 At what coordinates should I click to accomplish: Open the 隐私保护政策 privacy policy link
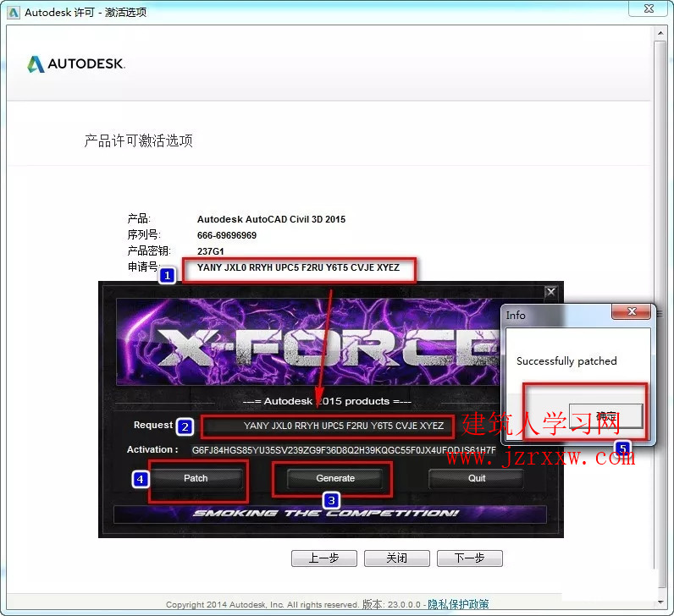(458, 604)
